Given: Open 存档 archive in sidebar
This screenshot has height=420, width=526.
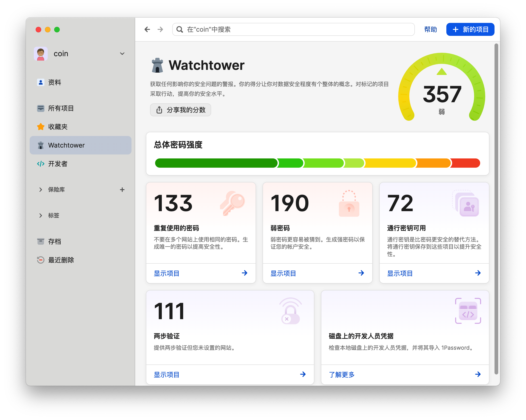Looking at the screenshot, I should [x=81, y=241].
